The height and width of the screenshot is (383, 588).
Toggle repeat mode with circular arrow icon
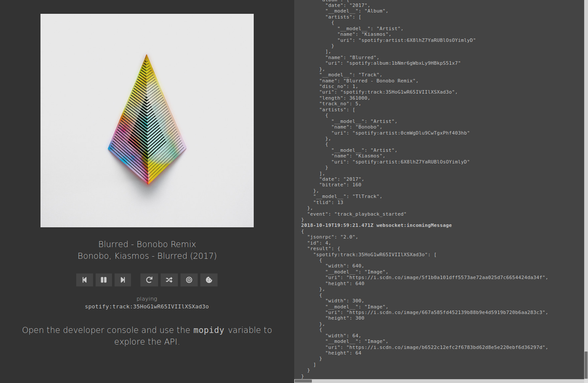tap(149, 280)
